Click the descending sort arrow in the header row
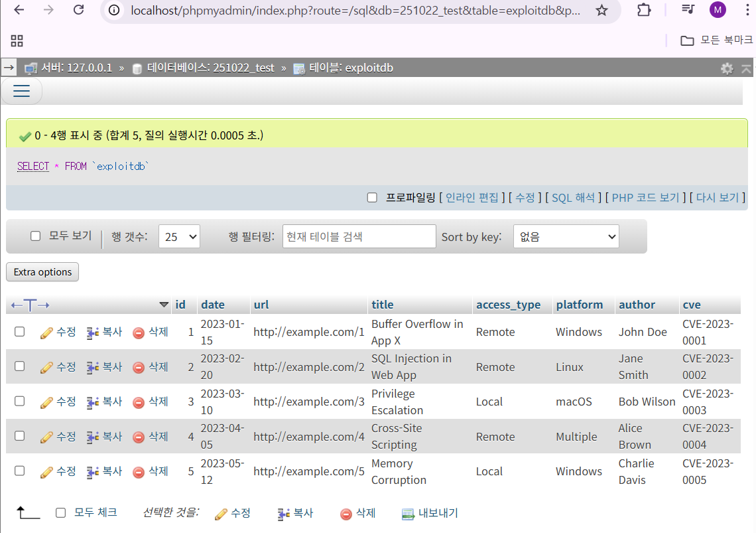756x533 pixels. 164,304
